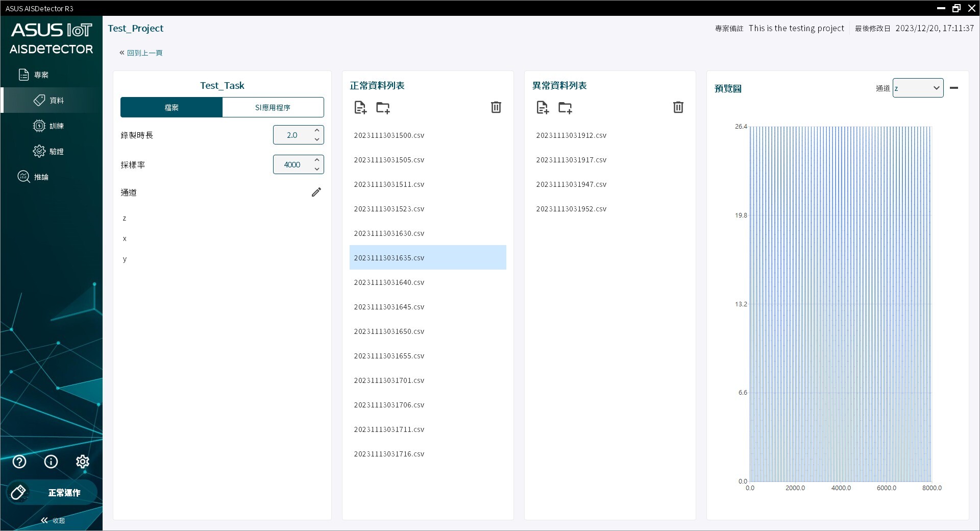
Task: Delete normal data using trash icon
Action: coord(496,107)
